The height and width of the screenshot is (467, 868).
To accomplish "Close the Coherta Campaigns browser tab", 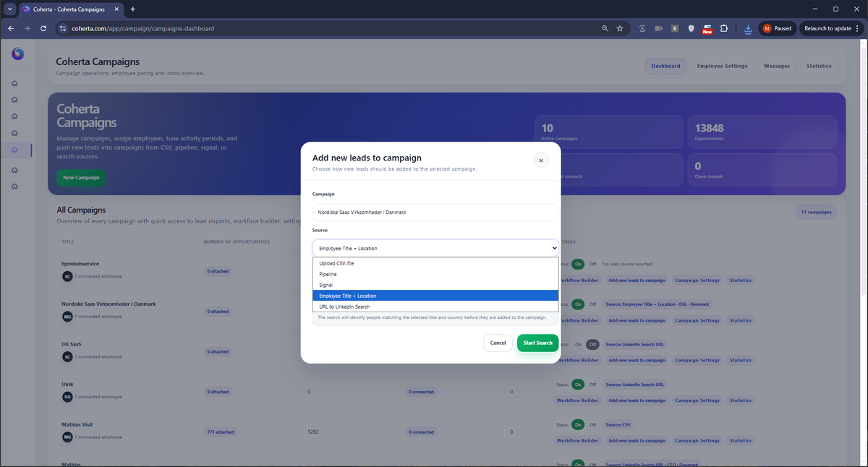I will click(118, 9).
